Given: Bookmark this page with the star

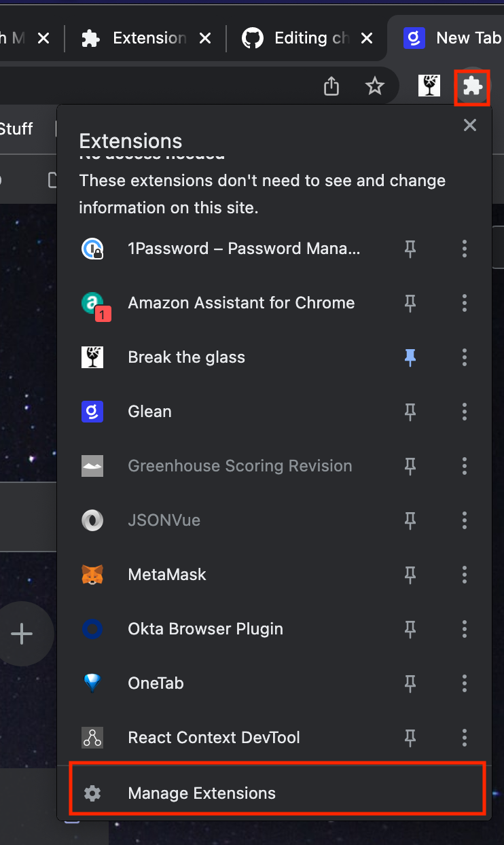Looking at the screenshot, I should [375, 86].
